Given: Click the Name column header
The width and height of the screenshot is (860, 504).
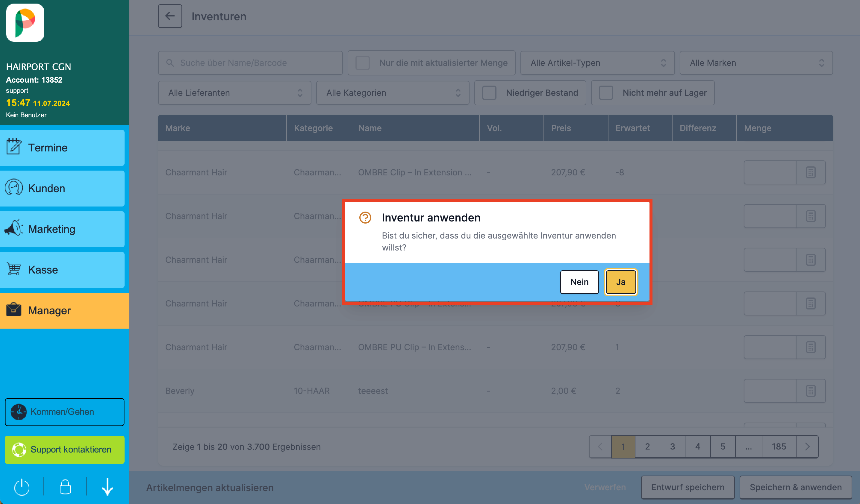Looking at the screenshot, I should [x=415, y=128].
